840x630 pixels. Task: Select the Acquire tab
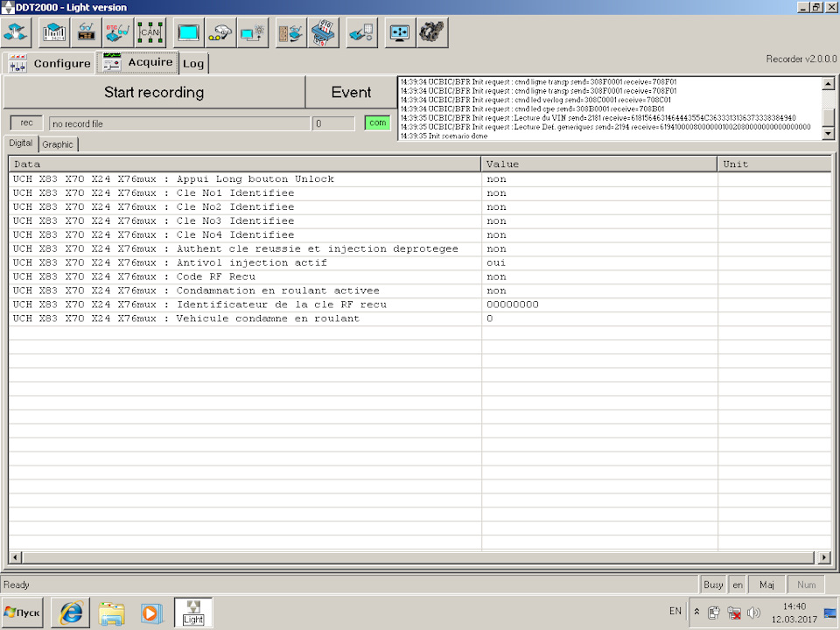[x=137, y=62]
